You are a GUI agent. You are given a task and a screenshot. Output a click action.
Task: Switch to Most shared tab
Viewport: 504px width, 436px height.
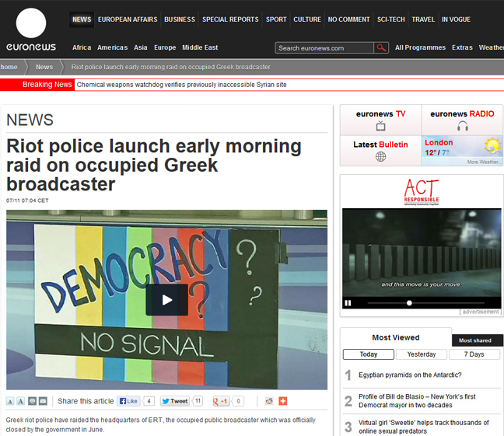pos(474,340)
